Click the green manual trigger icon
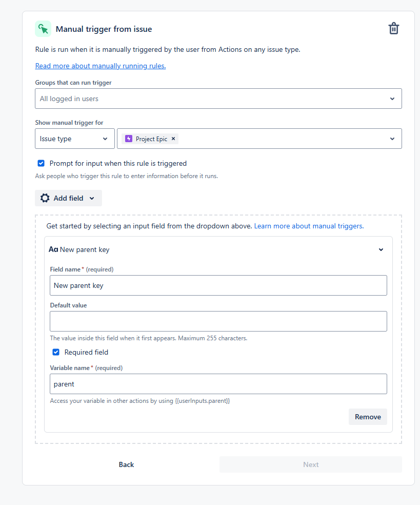 point(43,29)
